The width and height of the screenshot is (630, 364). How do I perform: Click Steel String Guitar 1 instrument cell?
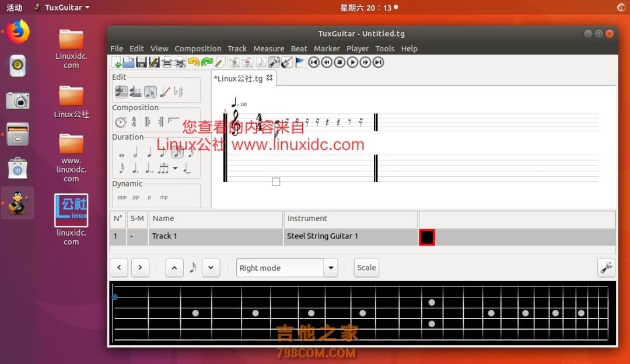[x=351, y=237]
